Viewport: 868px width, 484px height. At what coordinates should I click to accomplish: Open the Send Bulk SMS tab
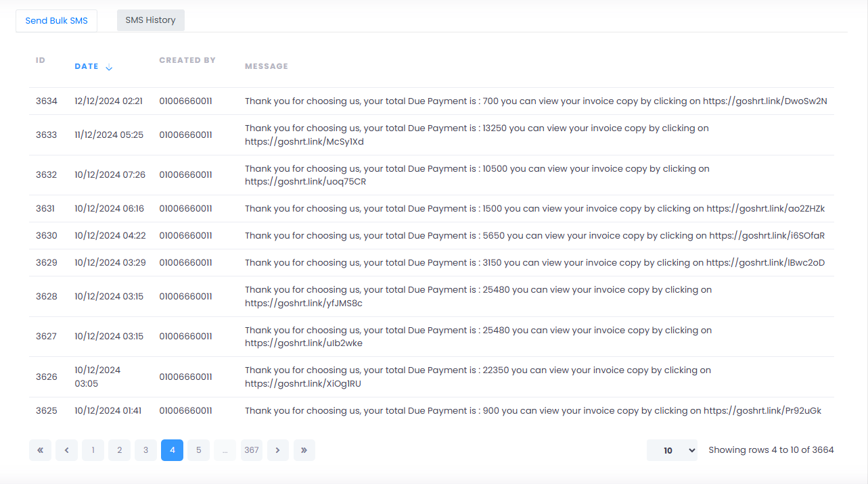pos(57,21)
